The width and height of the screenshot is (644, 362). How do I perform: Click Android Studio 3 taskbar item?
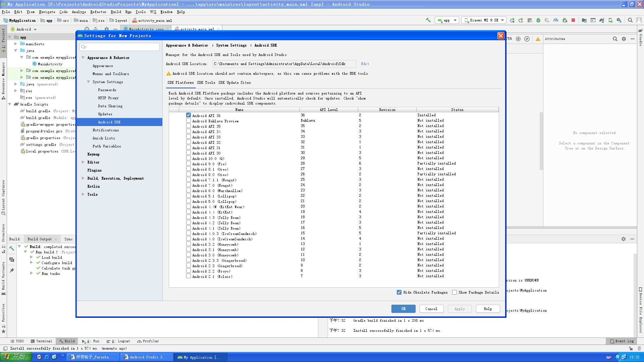(x=147, y=357)
